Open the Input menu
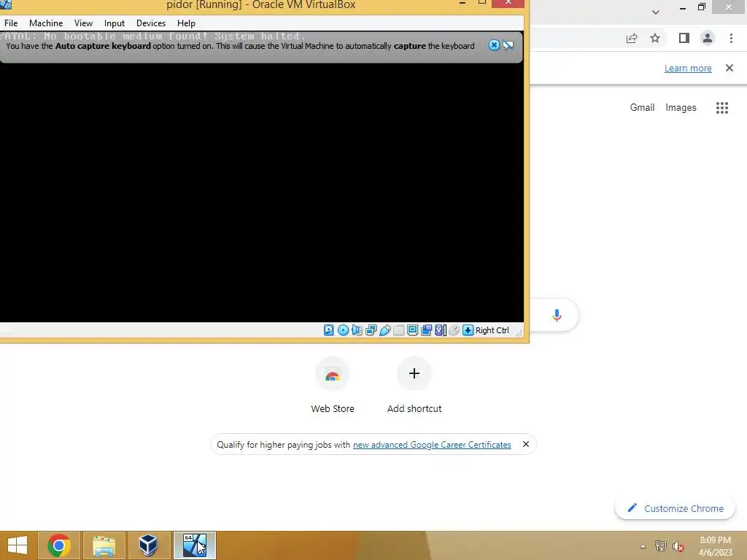This screenshot has height=560, width=747. pyautogui.click(x=115, y=23)
